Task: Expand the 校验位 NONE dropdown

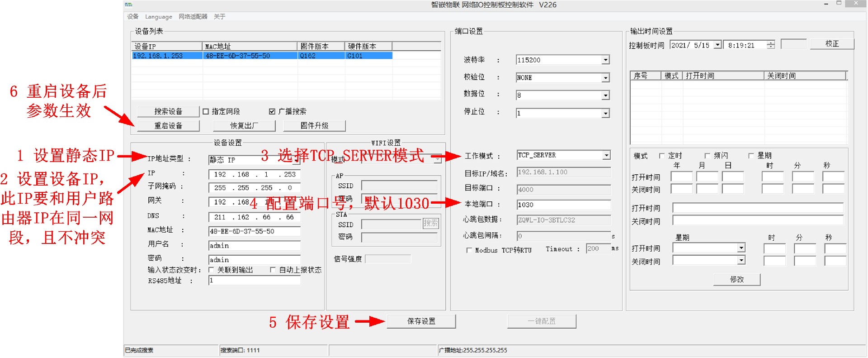Action: 605,78
